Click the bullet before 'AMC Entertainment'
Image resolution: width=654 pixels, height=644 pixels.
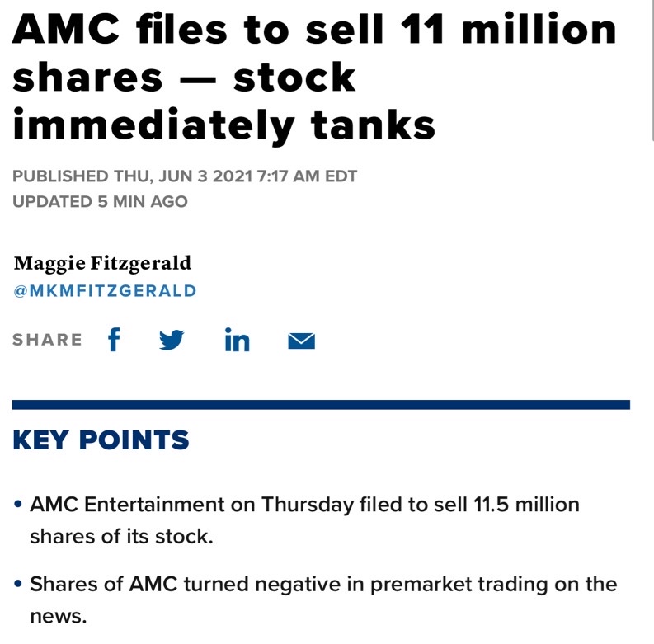(17, 505)
